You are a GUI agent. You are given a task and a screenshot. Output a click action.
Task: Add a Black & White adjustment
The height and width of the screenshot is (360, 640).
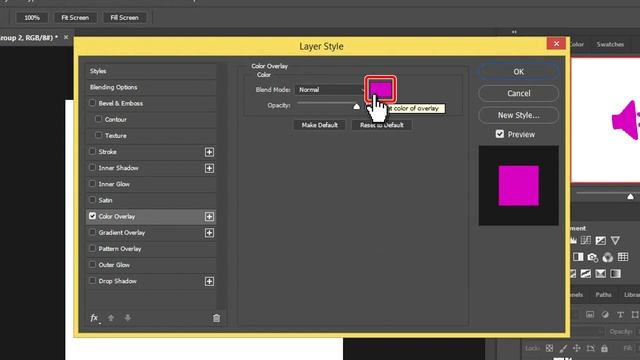[x=578, y=257]
